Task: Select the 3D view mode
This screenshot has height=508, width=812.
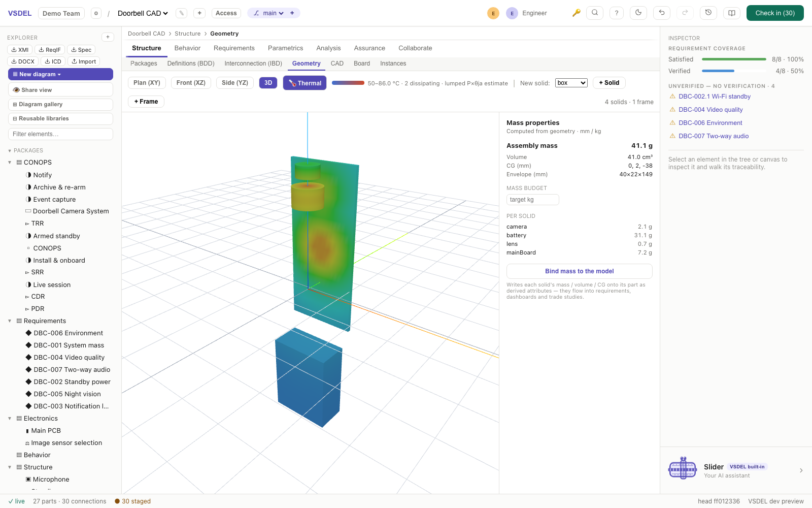Action: click(x=268, y=83)
